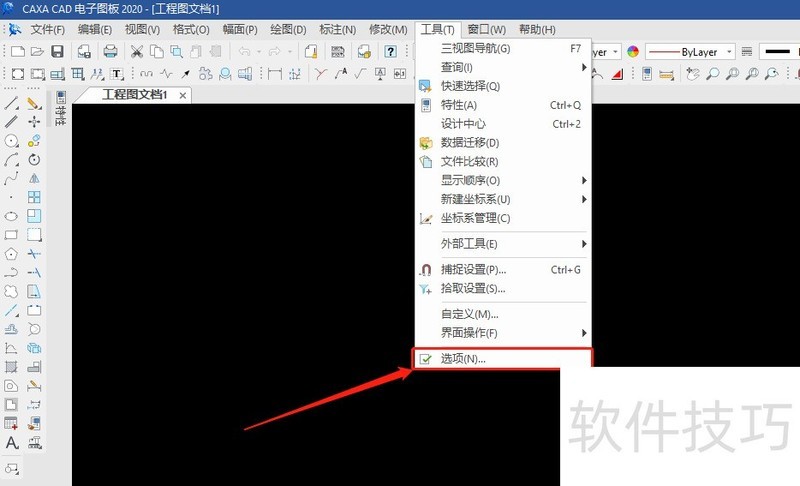Viewport: 800px width, 486px height.
Task: Click the Trim tool icon
Action: [34, 254]
